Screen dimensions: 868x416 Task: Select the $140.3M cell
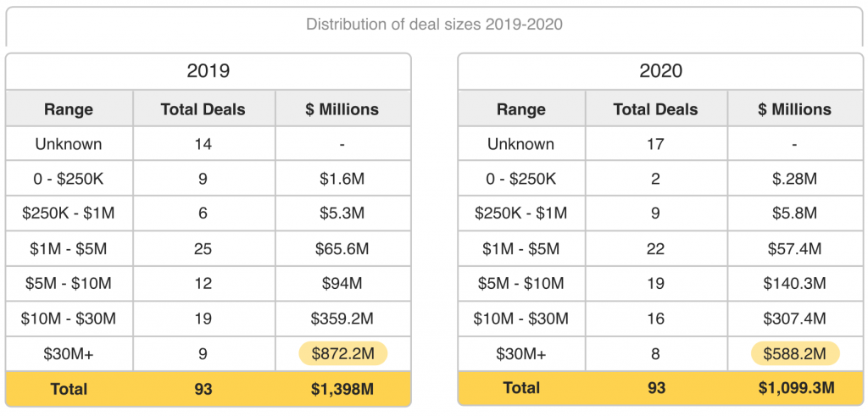pyautogui.click(x=794, y=284)
